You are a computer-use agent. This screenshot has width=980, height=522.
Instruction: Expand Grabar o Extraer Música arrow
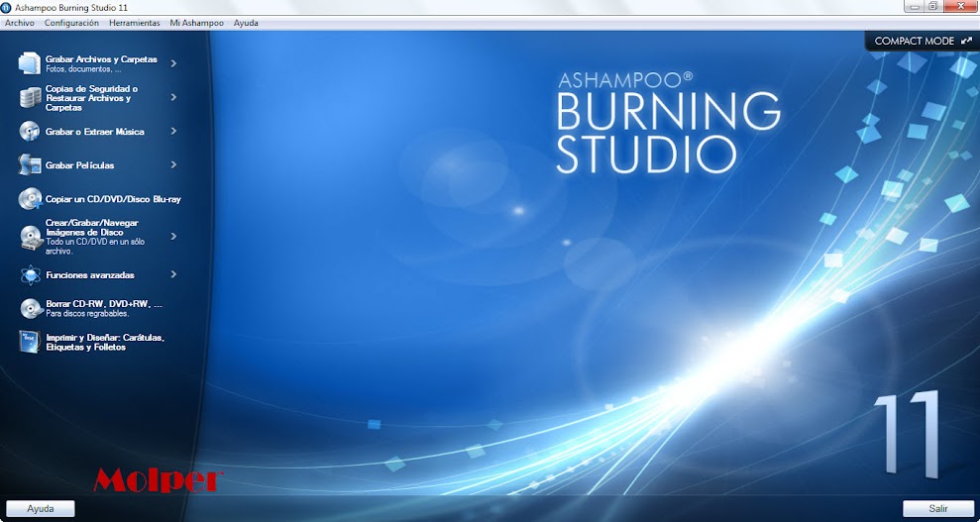(x=173, y=131)
